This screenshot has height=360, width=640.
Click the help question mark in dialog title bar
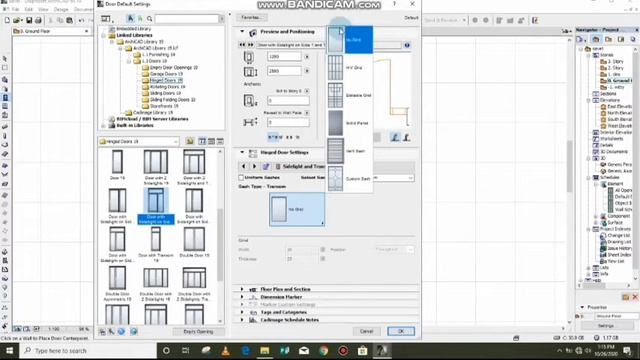pos(394,4)
